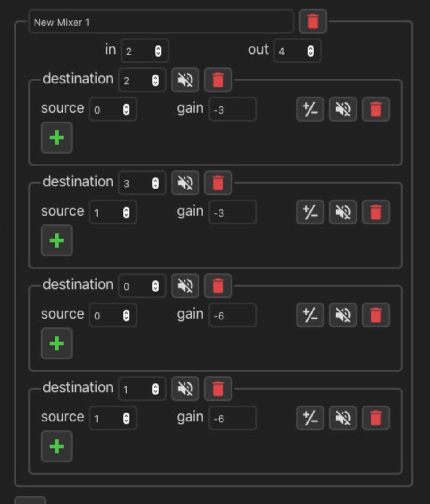The image size is (430, 504).
Task: Delete the destination 0 mapping
Action: (218, 286)
